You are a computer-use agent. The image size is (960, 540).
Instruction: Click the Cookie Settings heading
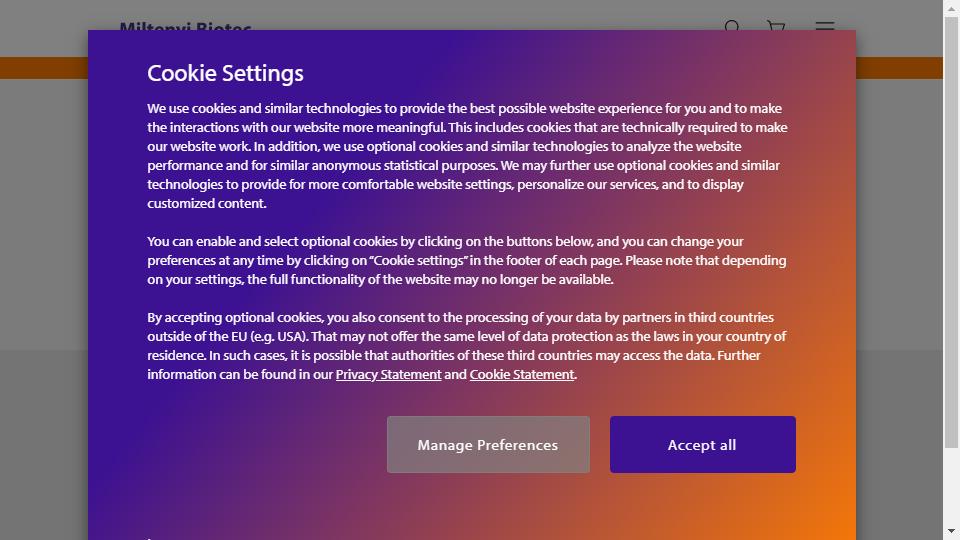(225, 73)
